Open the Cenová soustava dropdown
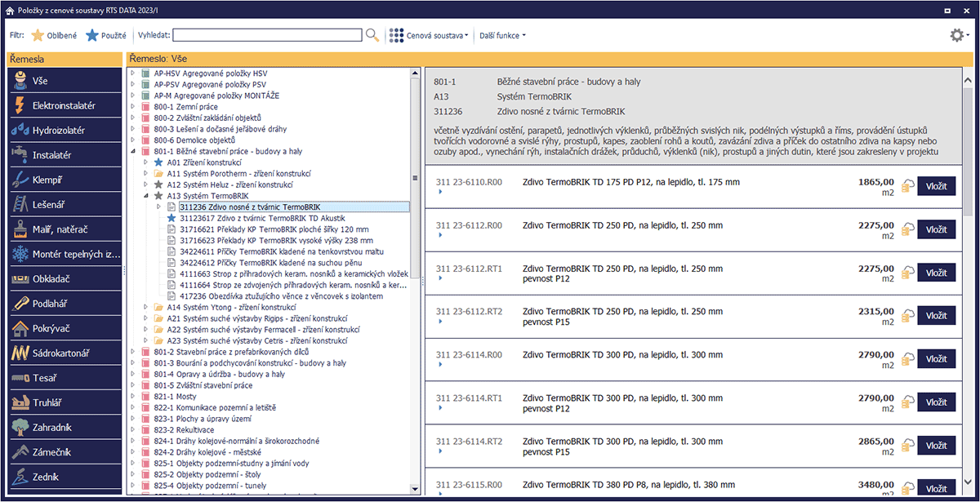The height and width of the screenshot is (502, 980). coord(429,35)
